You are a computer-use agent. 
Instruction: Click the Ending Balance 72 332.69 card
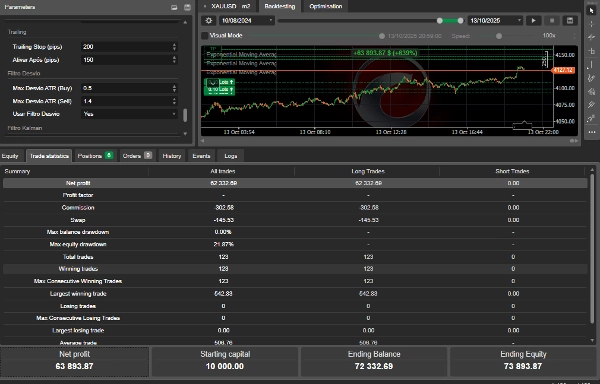tap(374, 361)
